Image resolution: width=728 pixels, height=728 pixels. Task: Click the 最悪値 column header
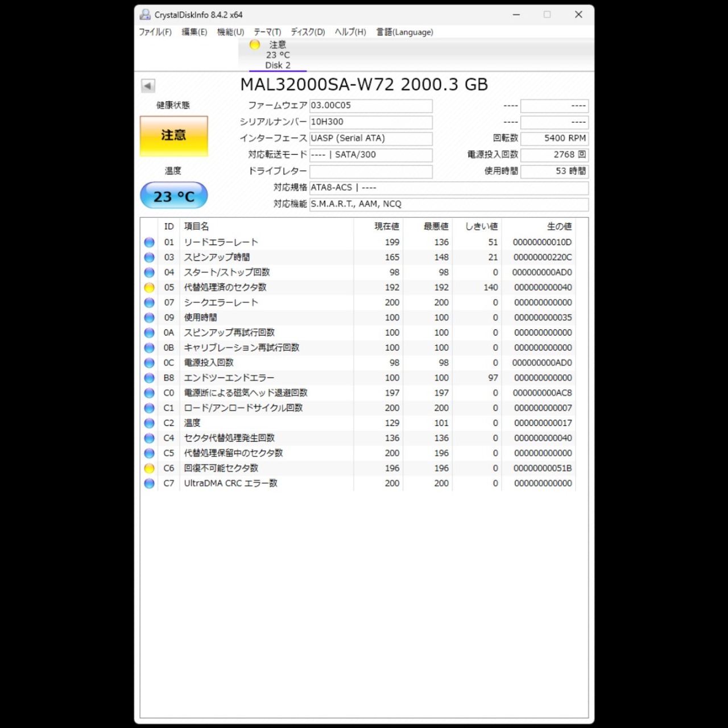[436, 226]
